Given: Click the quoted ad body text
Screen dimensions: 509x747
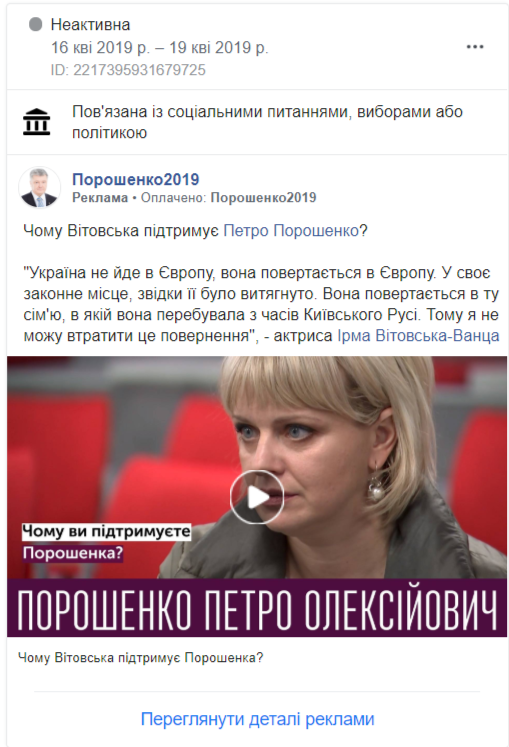Looking at the screenshot, I should click(x=261, y=304).
